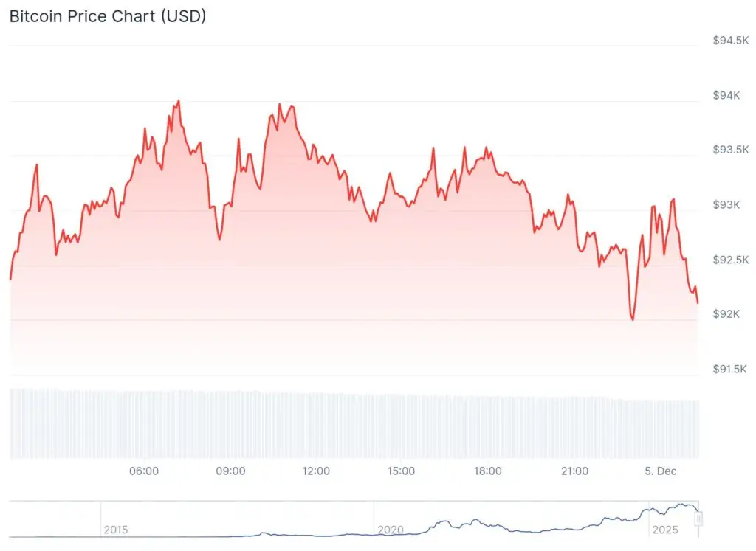This screenshot has width=756, height=551.
Task: Click the 21:00 time axis label
Action: pos(574,471)
